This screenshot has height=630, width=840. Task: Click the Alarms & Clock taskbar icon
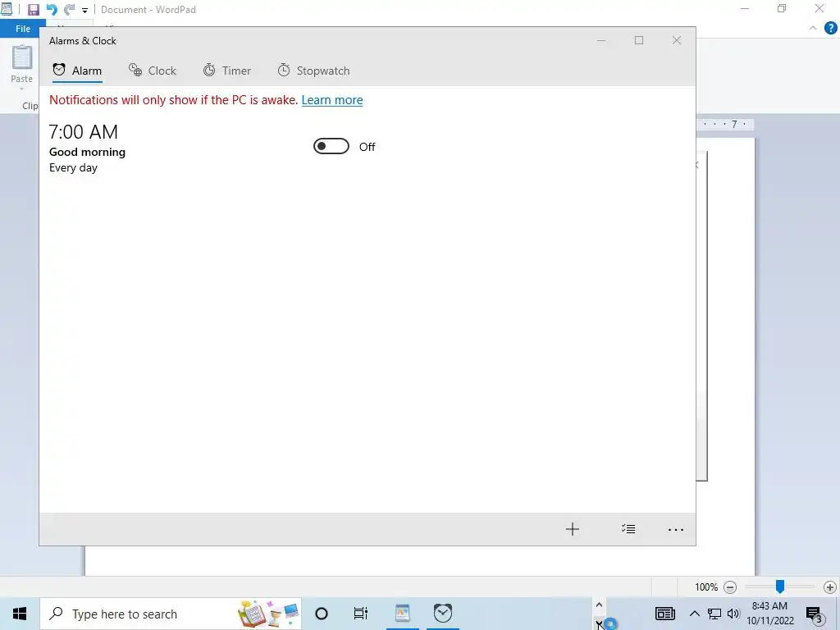pyautogui.click(x=442, y=614)
